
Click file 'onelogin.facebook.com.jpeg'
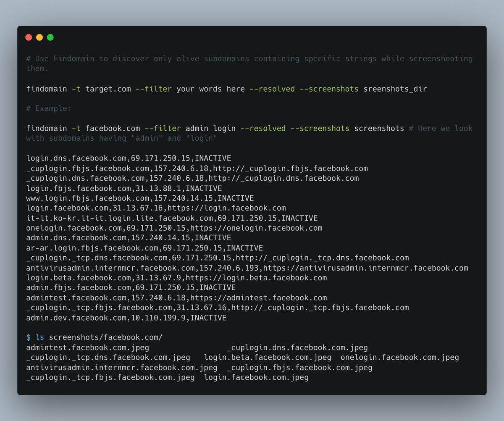(x=400, y=358)
